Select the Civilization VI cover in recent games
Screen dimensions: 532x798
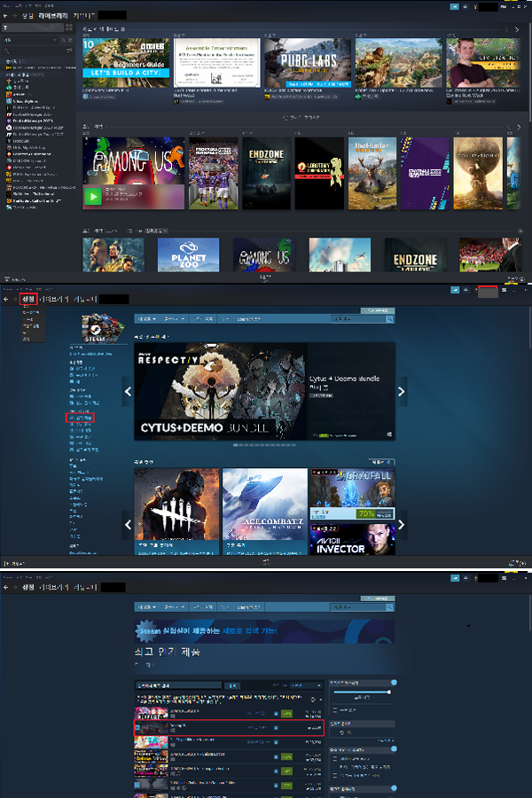pyautogui.click(x=478, y=173)
